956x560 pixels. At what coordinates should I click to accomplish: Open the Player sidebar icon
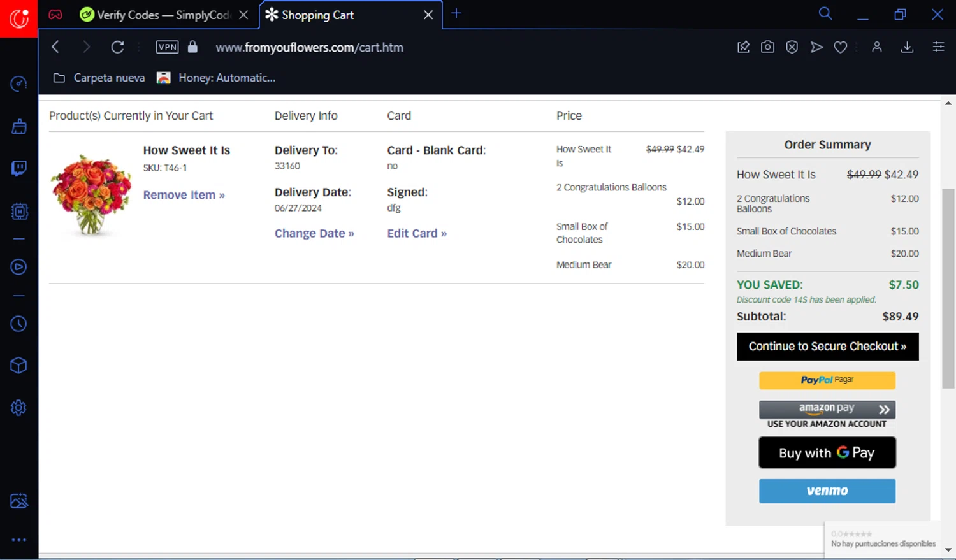[x=18, y=267]
